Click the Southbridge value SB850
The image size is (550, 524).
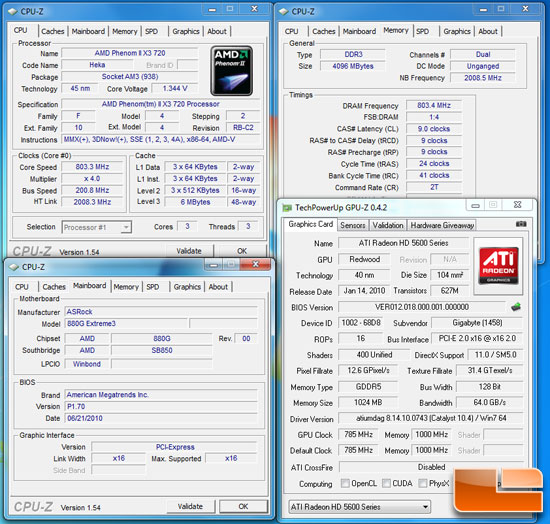(162, 350)
